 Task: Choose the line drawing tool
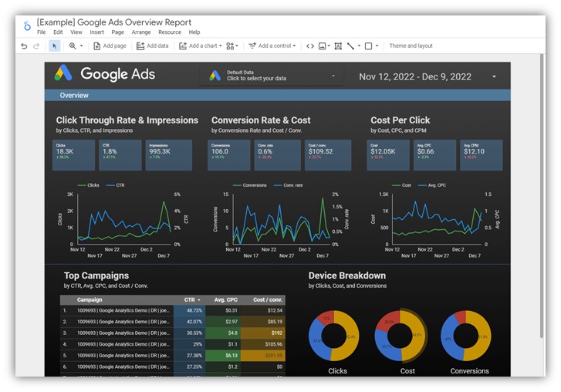[350, 46]
